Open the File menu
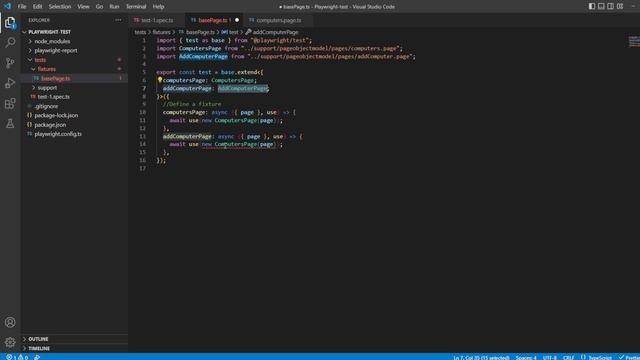Image resolution: width=640 pixels, height=360 pixels. point(22,7)
